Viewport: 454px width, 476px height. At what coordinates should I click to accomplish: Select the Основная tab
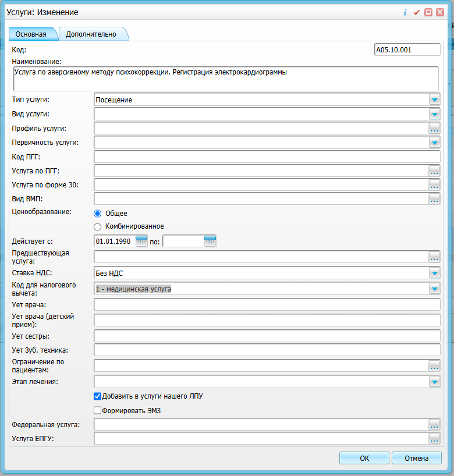[x=31, y=34]
